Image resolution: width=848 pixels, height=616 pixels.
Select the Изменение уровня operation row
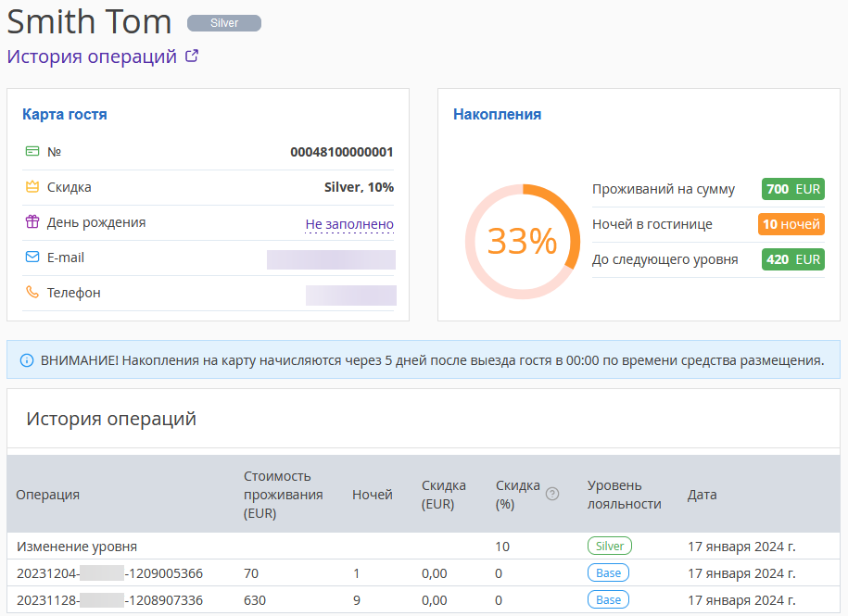pos(424,546)
